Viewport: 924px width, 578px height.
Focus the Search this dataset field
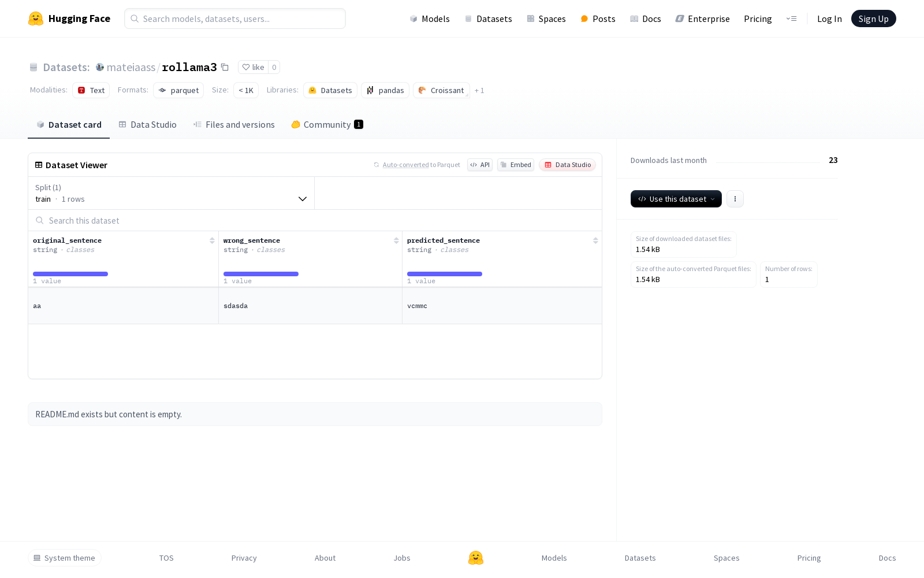[x=315, y=220]
